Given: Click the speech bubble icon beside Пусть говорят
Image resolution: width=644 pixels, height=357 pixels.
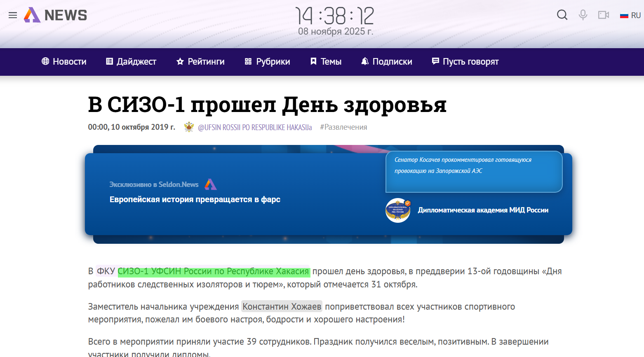Looking at the screenshot, I should pyautogui.click(x=435, y=61).
